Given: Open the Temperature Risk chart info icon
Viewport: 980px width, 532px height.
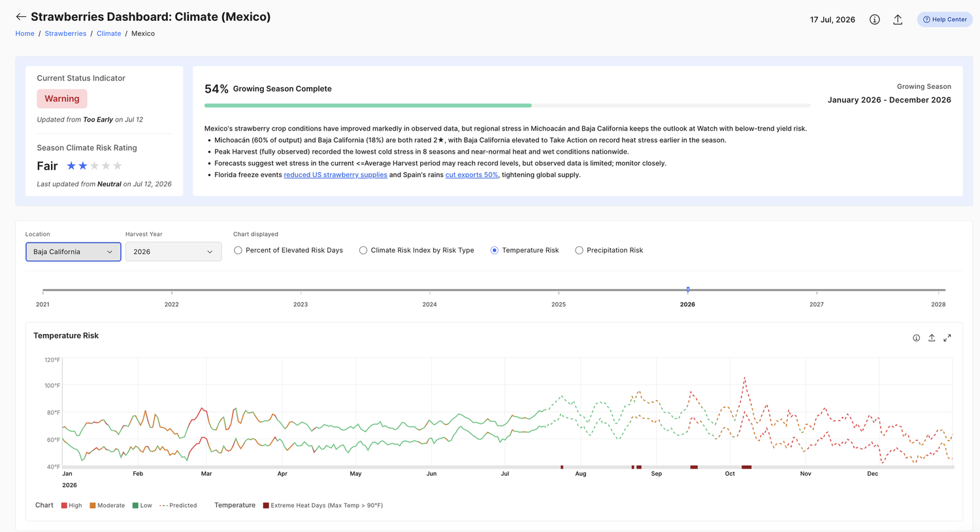Looking at the screenshot, I should (x=916, y=338).
